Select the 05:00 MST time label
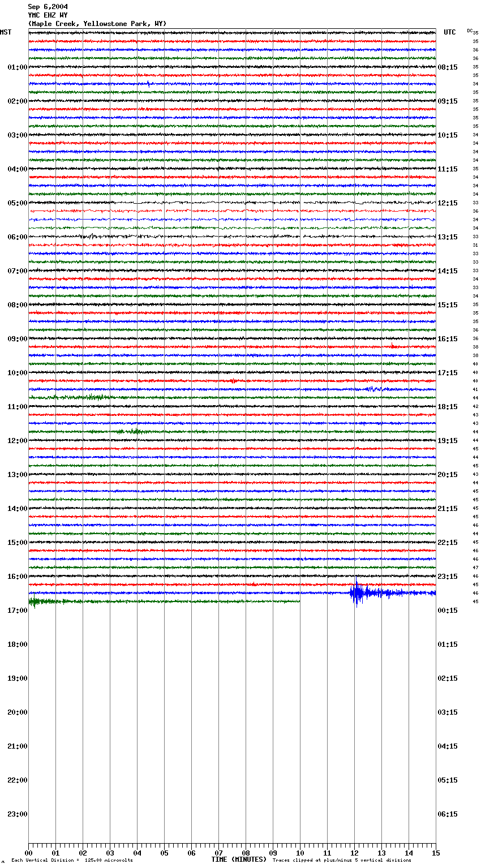Image resolution: width=481 pixels, height=868 pixels. (18, 203)
